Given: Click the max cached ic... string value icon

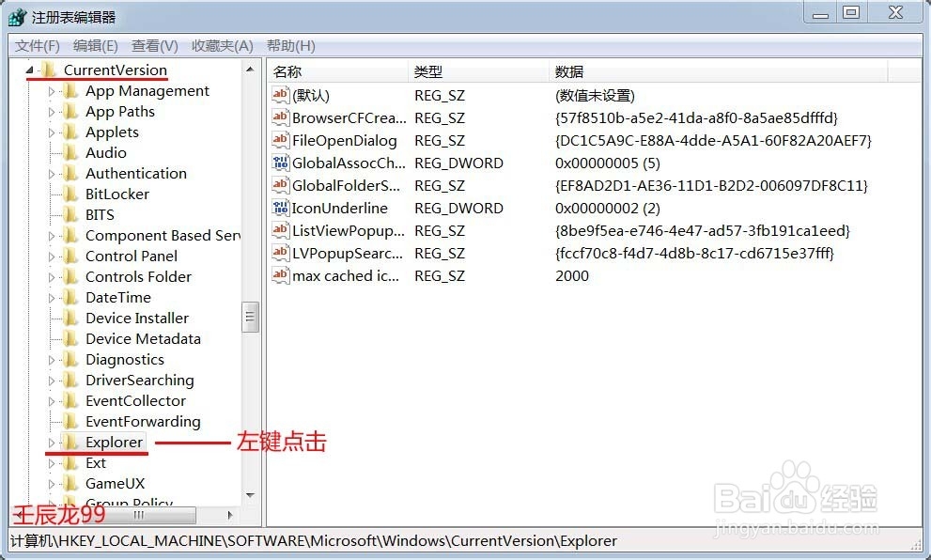Looking at the screenshot, I should tap(280, 275).
